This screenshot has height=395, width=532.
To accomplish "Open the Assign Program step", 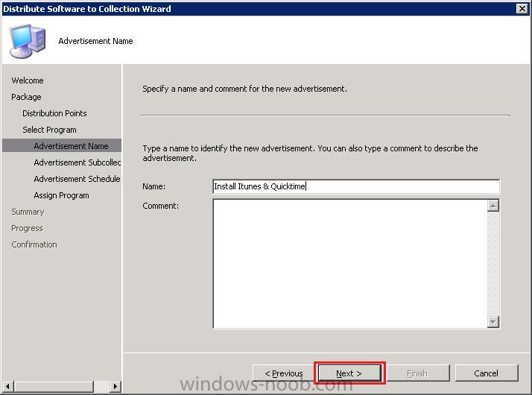I will point(61,195).
